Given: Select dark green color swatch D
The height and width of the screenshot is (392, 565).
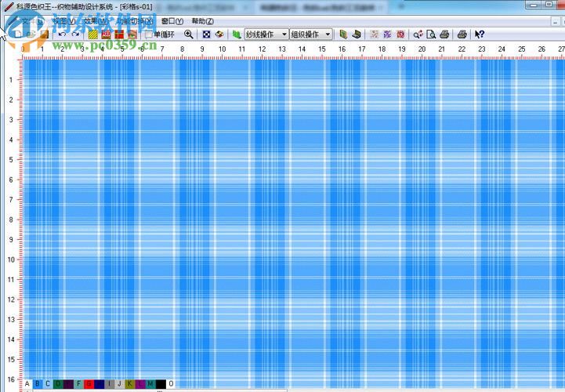Looking at the screenshot, I should tap(58, 383).
